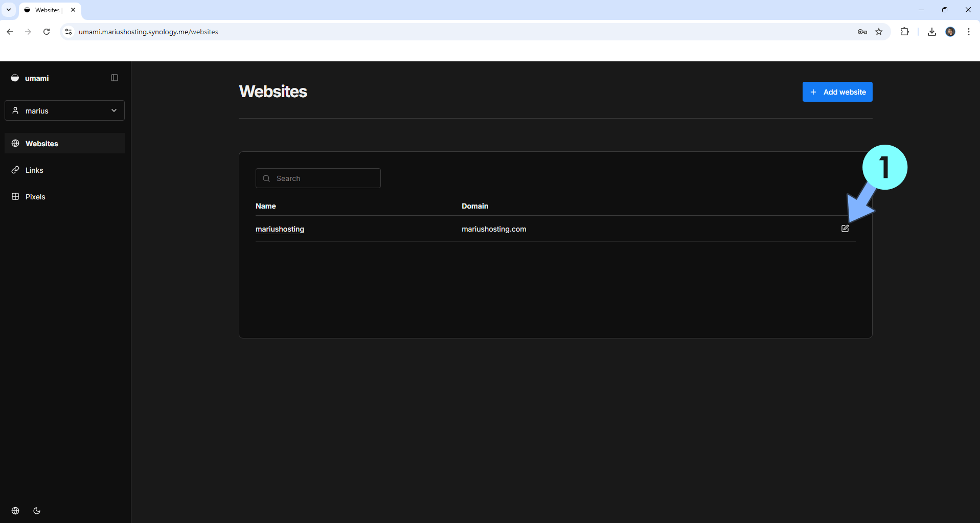Screen dimensions: 980x523
Task: Go to Links in sidebar
Action: pyautogui.click(x=34, y=170)
